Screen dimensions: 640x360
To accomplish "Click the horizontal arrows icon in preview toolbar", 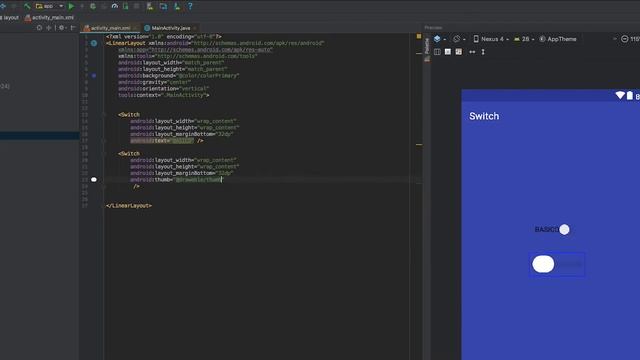I will click(x=472, y=52).
